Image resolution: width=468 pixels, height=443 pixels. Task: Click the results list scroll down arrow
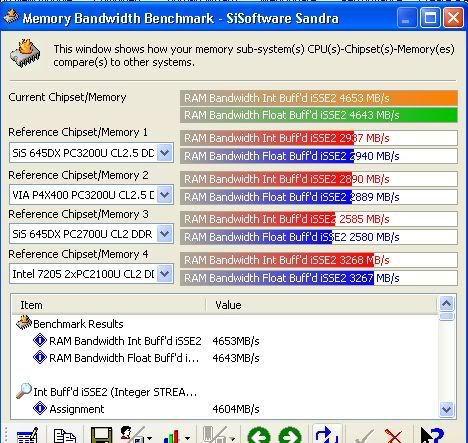pos(447,409)
